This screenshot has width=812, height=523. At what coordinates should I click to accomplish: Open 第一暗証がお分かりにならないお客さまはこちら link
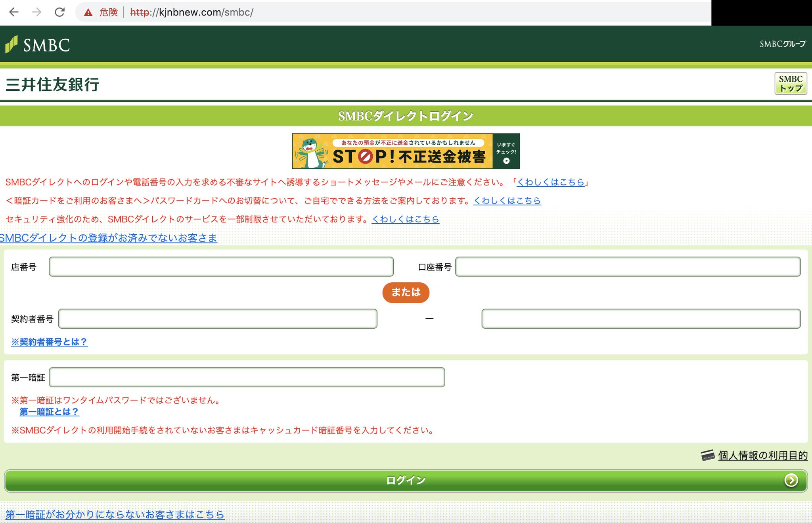pyautogui.click(x=115, y=514)
